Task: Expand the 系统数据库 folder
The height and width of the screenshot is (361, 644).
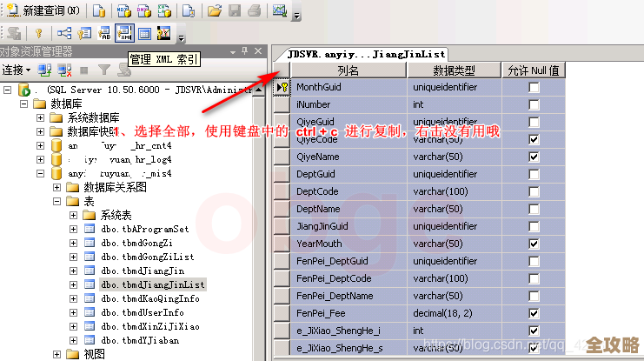Action: 40,117
